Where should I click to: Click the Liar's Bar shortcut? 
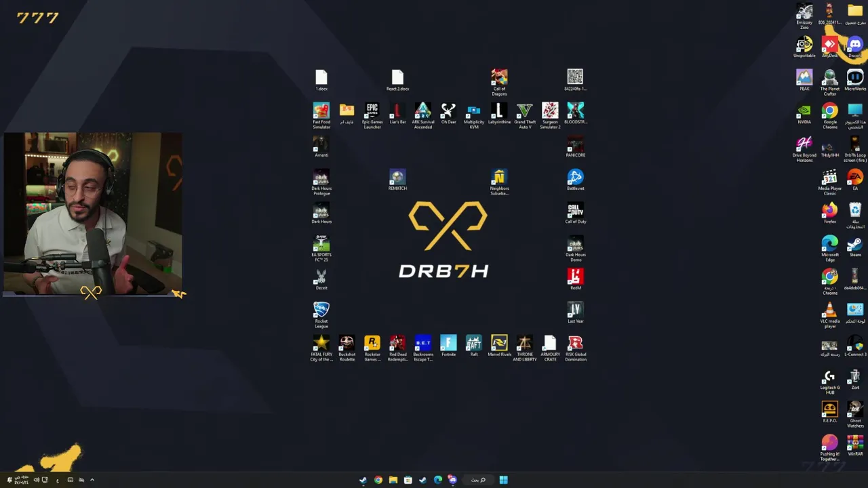tap(397, 113)
